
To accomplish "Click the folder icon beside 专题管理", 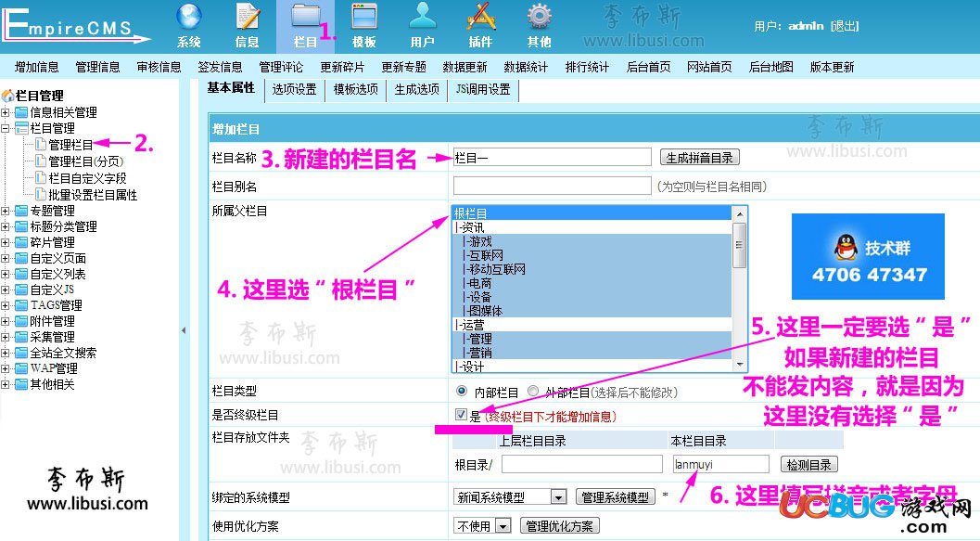I will coord(22,211).
